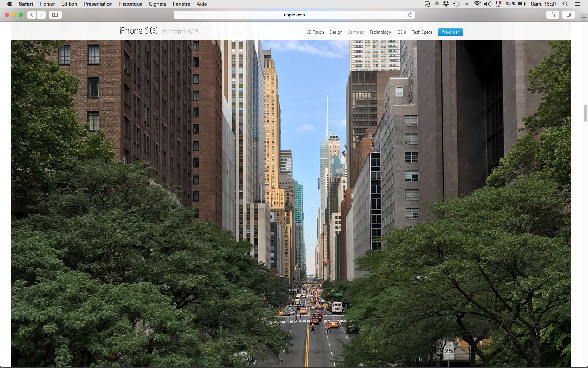Open Spotlight search magnifier
The width and height of the screenshot is (588, 368).
pyautogui.click(x=566, y=4)
